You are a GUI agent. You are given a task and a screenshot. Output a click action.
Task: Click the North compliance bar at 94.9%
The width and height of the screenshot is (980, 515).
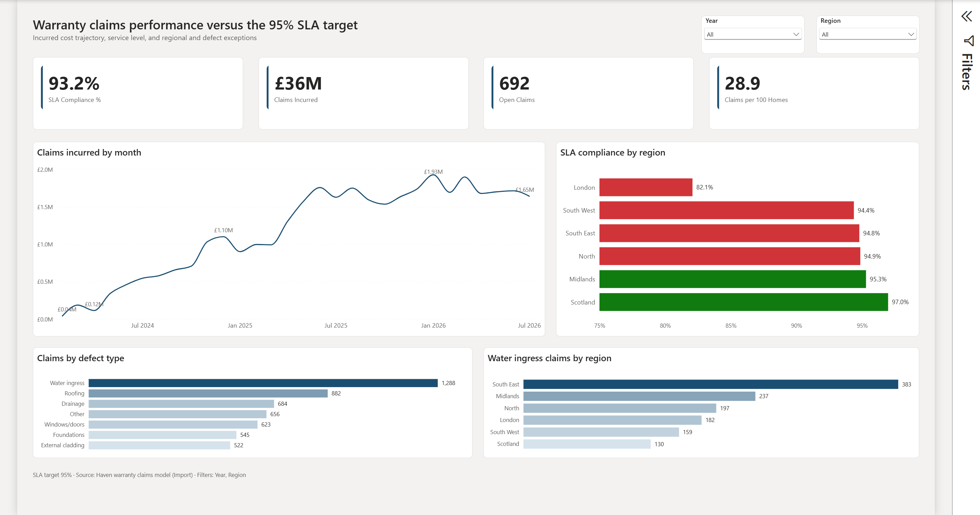(730, 256)
